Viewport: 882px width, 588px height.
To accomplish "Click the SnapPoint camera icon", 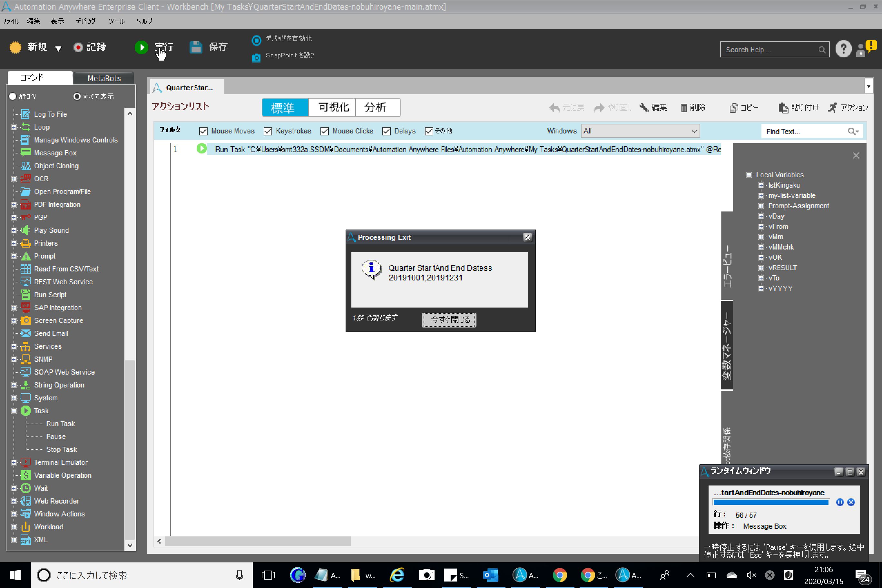I will [256, 57].
